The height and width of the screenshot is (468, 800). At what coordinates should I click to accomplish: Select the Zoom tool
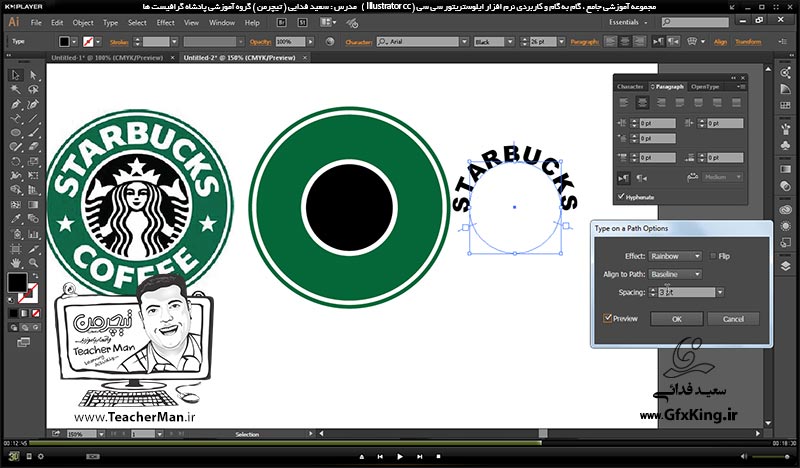pos(33,263)
